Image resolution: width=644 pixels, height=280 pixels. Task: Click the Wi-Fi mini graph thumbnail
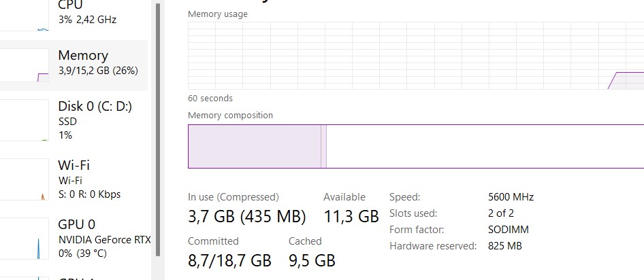(x=25, y=181)
